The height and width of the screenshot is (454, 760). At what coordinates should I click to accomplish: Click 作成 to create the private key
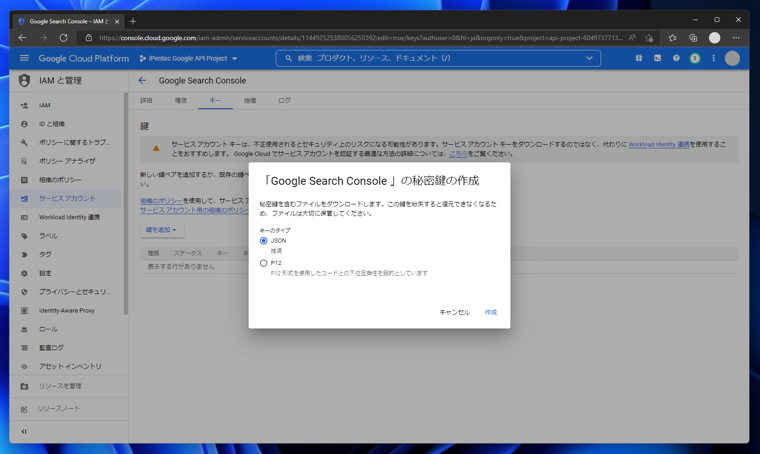click(x=491, y=313)
